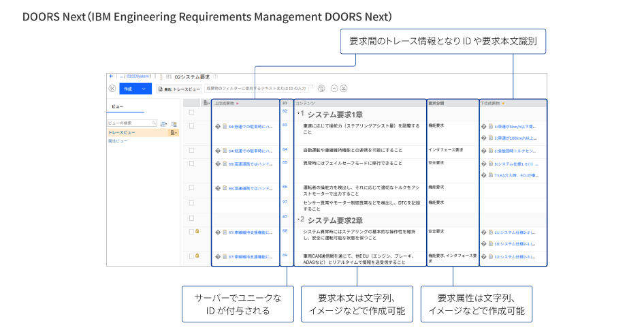
Task: Collapse the システム要求1章 heading
Action: pyautogui.click(x=300, y=112)
